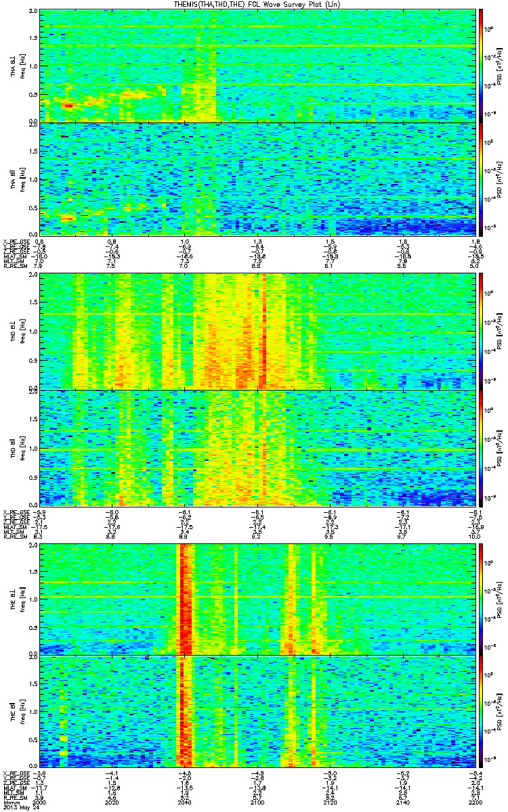Click the THE B-perpendicular spectrogram panel
508x812 pixels.
pyautogui.click(x=257, y=599)
